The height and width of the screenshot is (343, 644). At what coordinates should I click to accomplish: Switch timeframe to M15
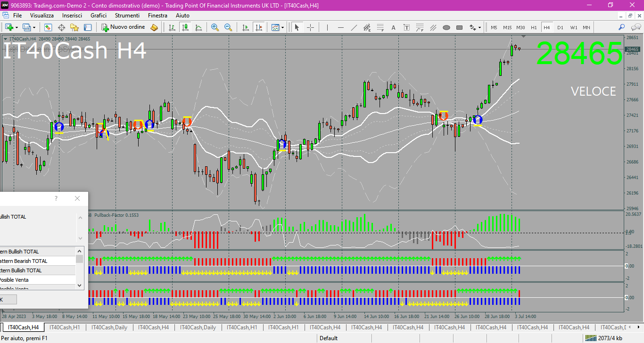[x=507, y=27]
